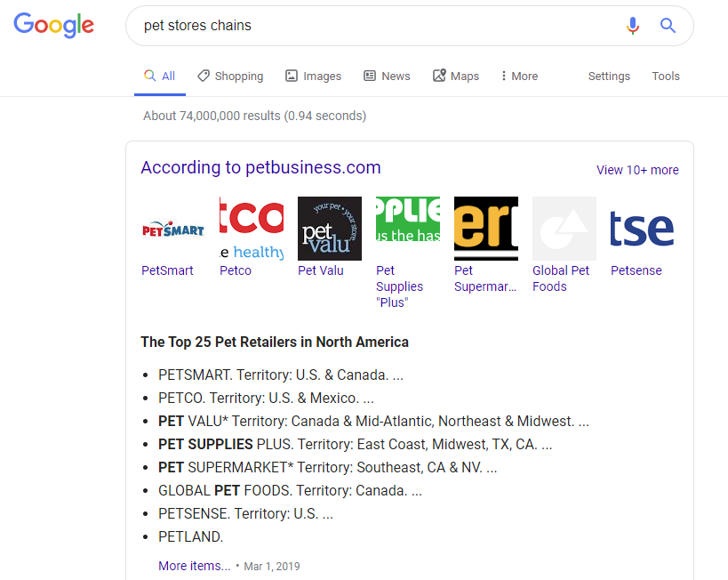Open the Petsense text link
Image resolution: width=728 pixels, height=580 pixels.
point(636,270)
